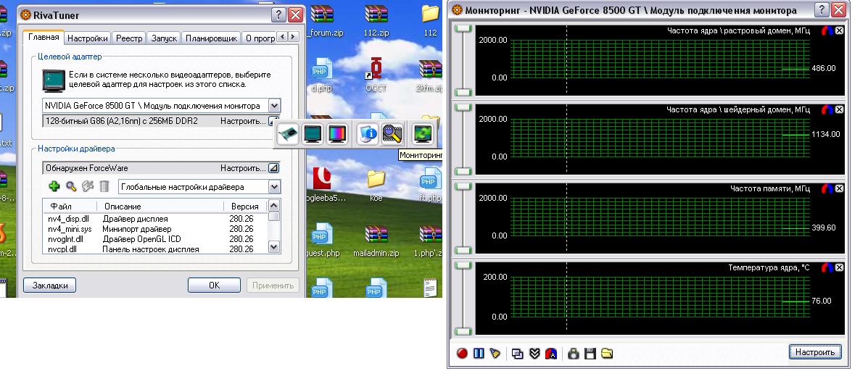Sort file list by Версия column header

click(x=244, y=207)
